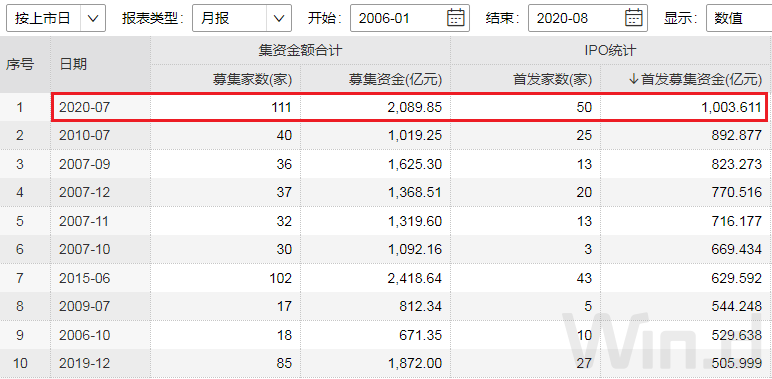Expand the 按上市日 dropdown arrow
This screenshot has width=772, height=379.
[x=93, y=18]
